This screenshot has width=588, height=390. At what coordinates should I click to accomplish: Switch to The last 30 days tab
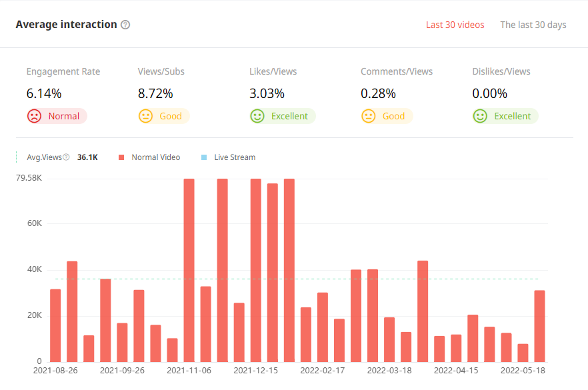[x=533, y=25]
